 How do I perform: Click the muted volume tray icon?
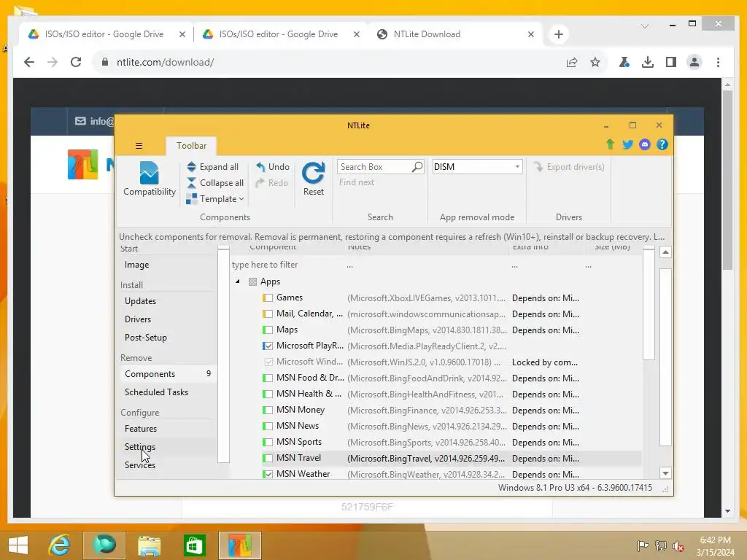coord(678,545)
